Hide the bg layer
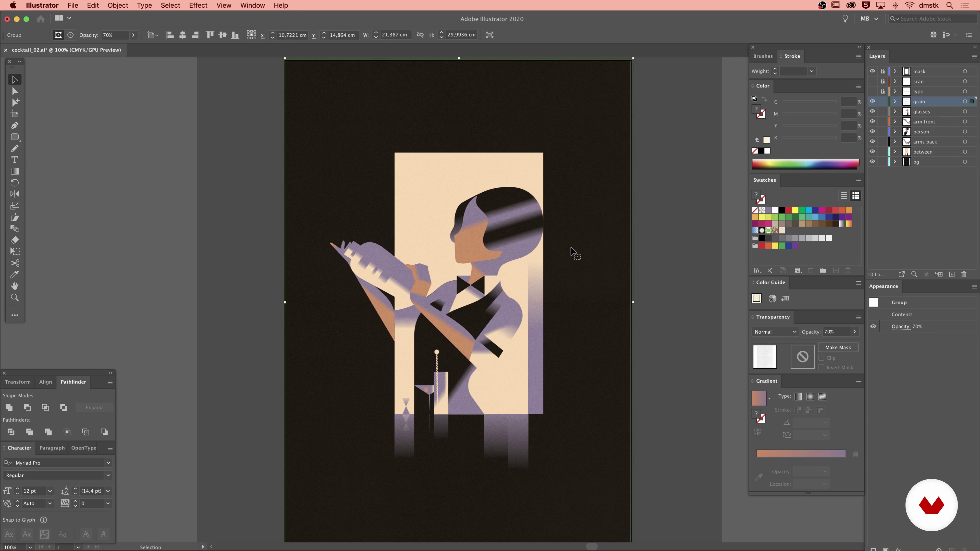The width and height of the screenshot is (980, 551). coord(872,162)
